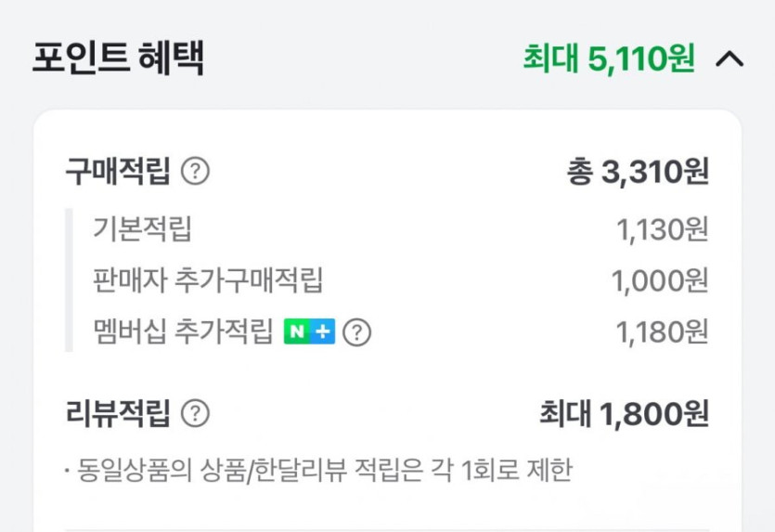
Task: Click the 1,180원 membership bonus amount
Action: coord(662,331)
